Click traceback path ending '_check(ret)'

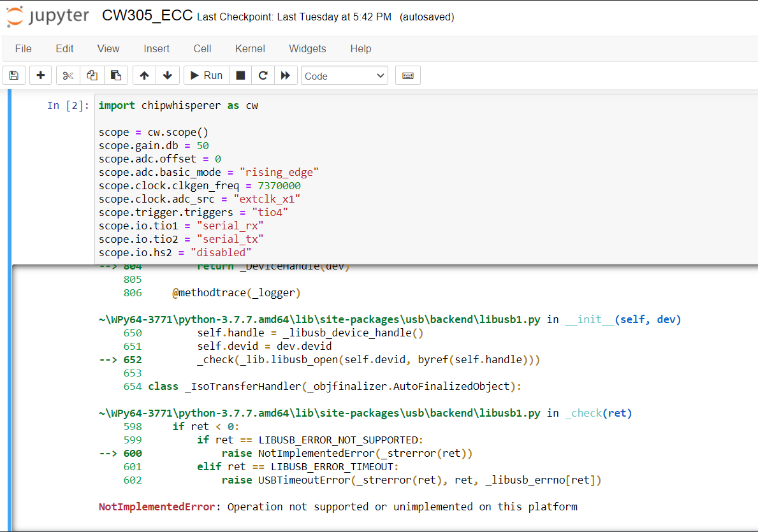coord(365,413)
